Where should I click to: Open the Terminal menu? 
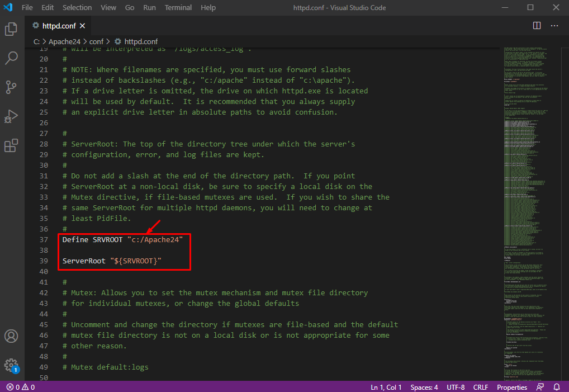[x=178, y=7]
